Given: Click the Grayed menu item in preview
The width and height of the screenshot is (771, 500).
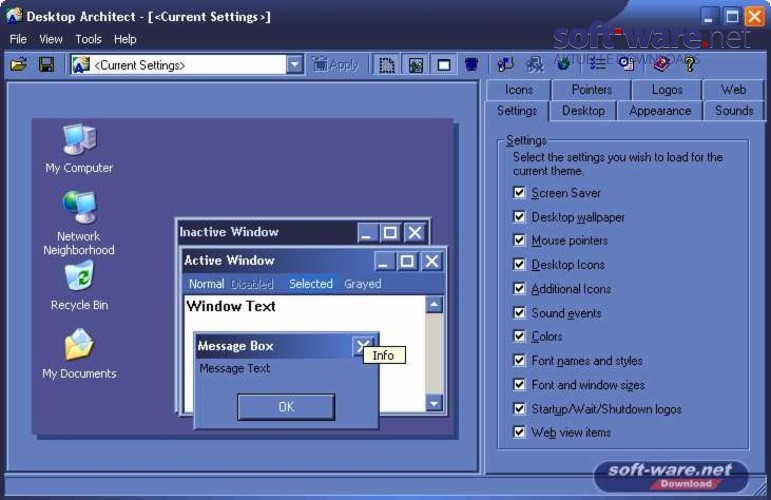Looking at the screenshot, I should tap(363, 284).
